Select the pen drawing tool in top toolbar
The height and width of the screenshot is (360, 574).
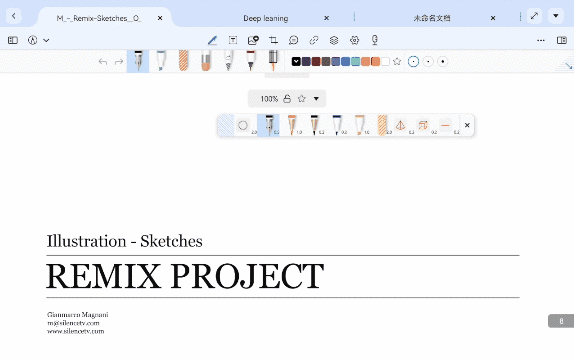(212, 40)
